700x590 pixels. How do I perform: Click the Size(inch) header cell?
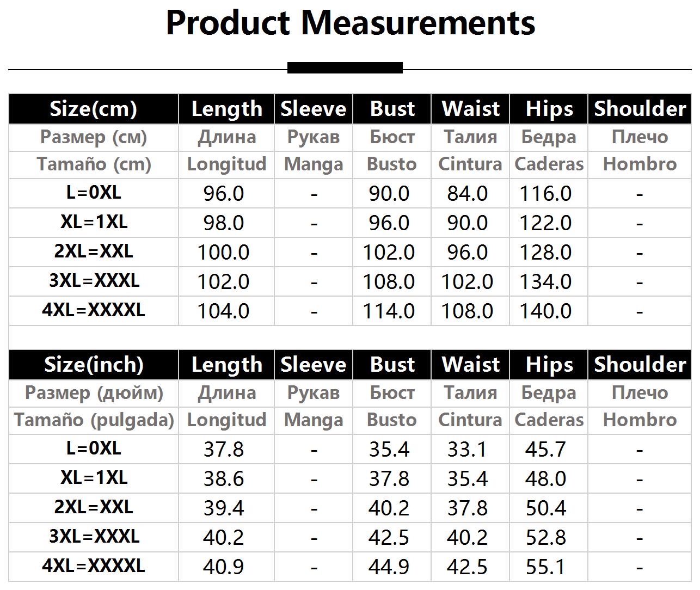click(93, 365)
